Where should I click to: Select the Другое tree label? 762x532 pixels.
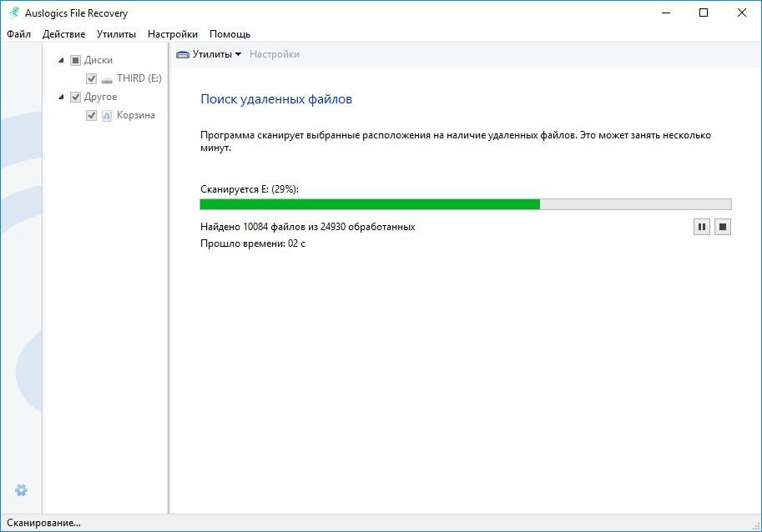click(x=101, y=97)
